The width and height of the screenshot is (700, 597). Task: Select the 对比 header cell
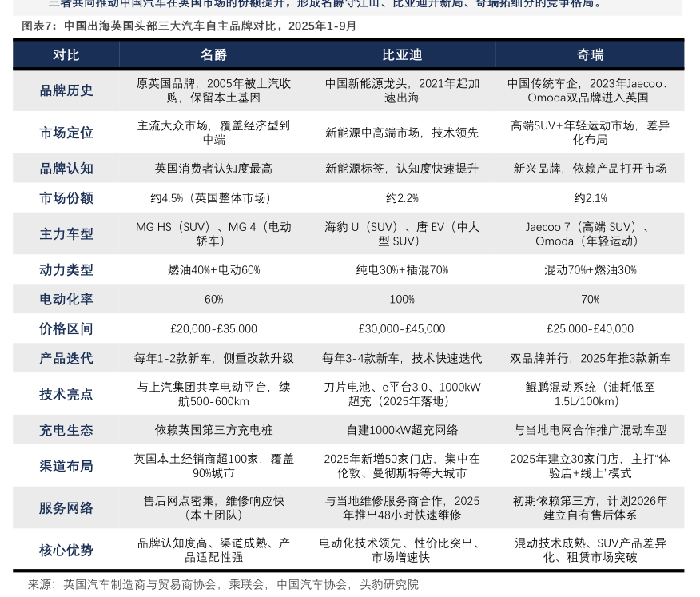[66, 54]
